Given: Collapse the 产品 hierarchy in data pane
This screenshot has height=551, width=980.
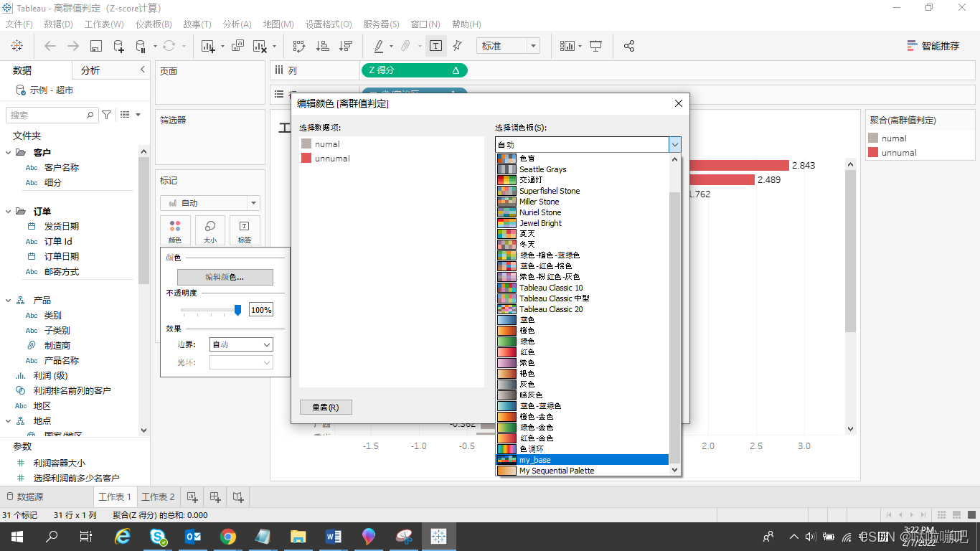Looking at the screenshot, I should click(x=8, y=300).
